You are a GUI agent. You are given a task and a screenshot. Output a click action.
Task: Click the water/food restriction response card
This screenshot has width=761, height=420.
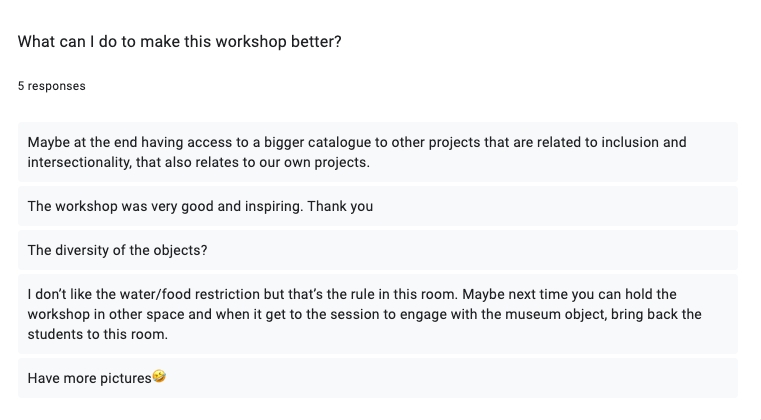click(x=378, y=314)
